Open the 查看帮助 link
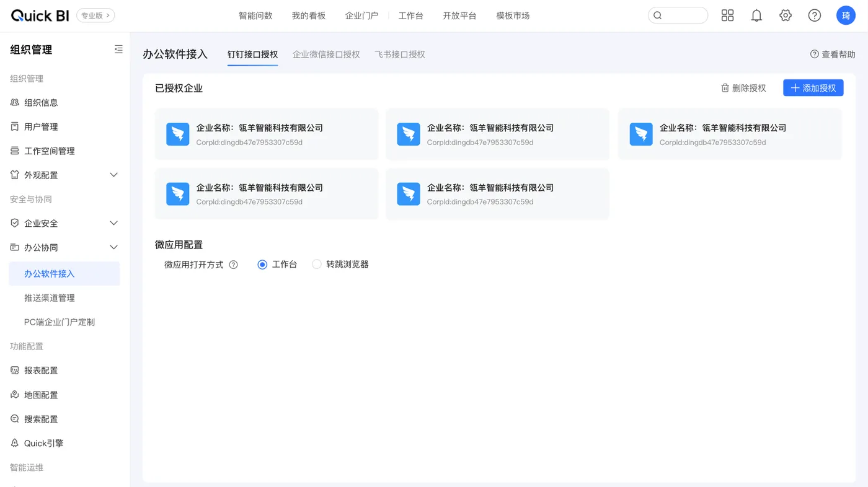The height and width of the screenshot is (487, 868). tap(833, 55)
